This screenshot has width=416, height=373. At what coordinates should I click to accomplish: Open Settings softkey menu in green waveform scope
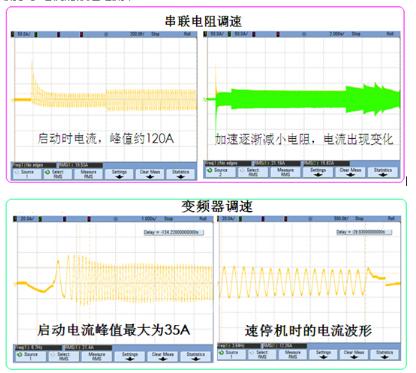(318, 172)
